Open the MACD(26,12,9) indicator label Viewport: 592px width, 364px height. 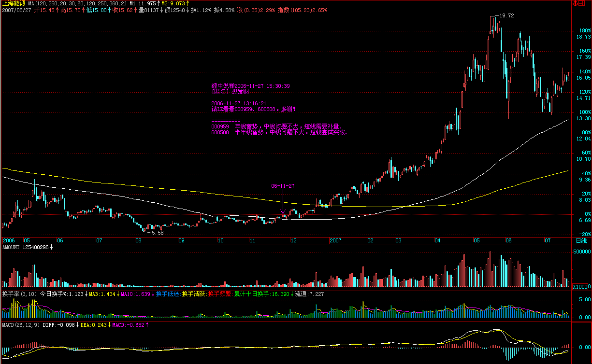[19, 324]
